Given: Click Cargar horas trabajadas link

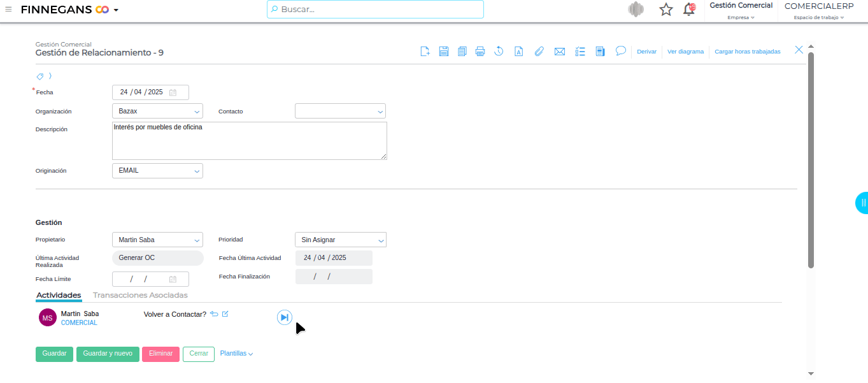Looking at the screenshot, I should click(x=748, y=52).
